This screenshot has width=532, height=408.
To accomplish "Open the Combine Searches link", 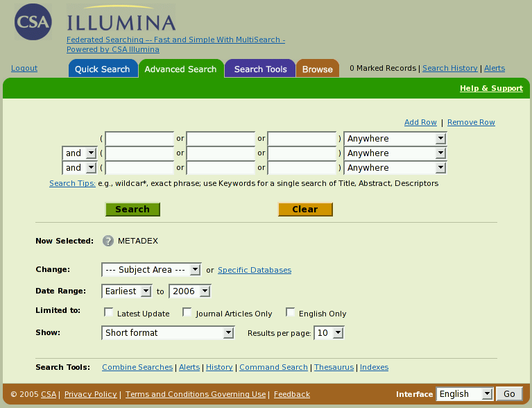I will click(137, 367).
